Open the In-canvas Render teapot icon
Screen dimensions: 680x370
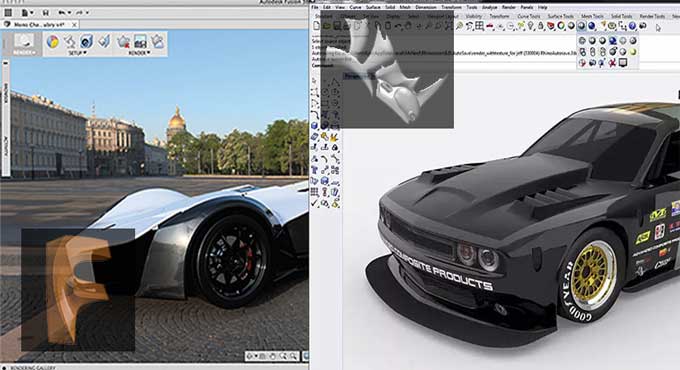(x=123, y=42)
